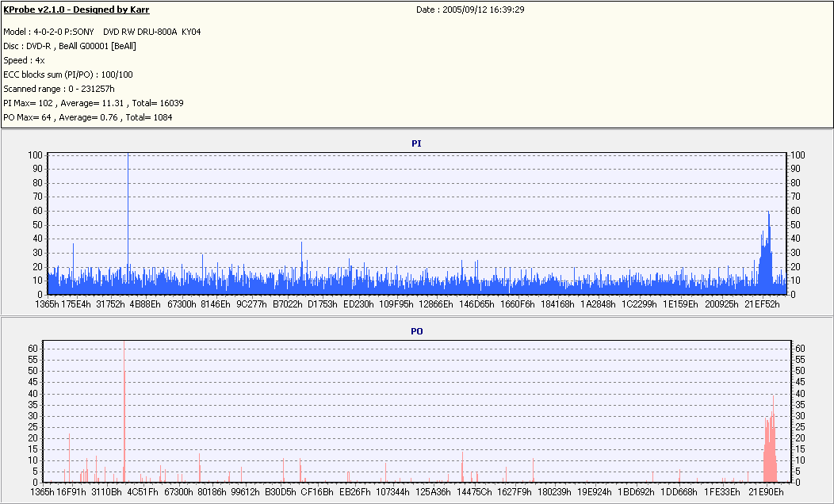834x504 pixels.
Task: Click the tallest PI spike reaching 100
Action: [128, 223]
